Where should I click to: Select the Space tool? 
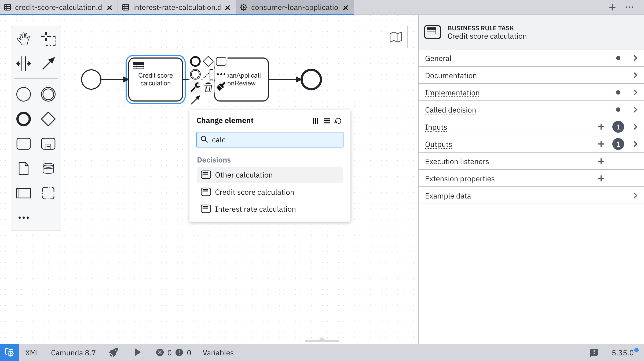point(24,64)
